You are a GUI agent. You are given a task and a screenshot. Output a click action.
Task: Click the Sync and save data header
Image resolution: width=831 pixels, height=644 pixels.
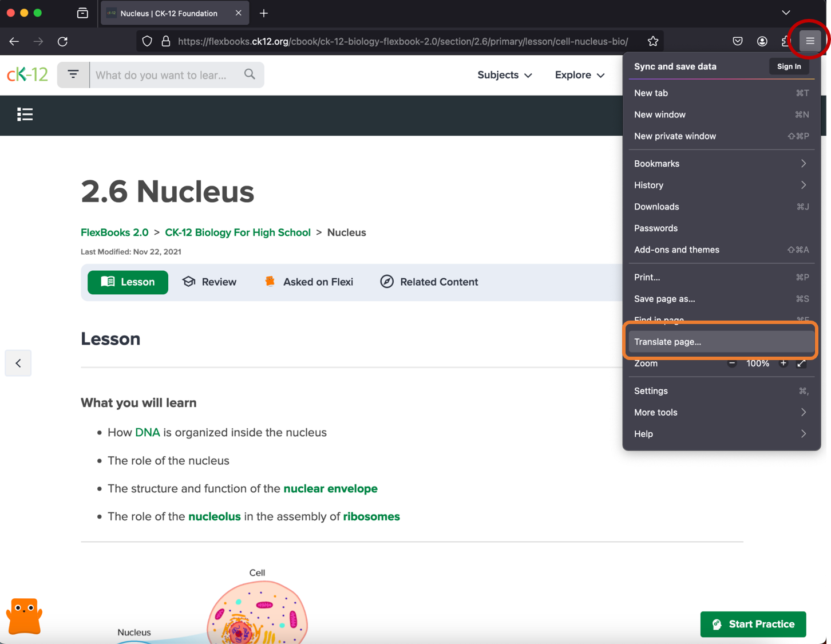click(x=675, y=66)
